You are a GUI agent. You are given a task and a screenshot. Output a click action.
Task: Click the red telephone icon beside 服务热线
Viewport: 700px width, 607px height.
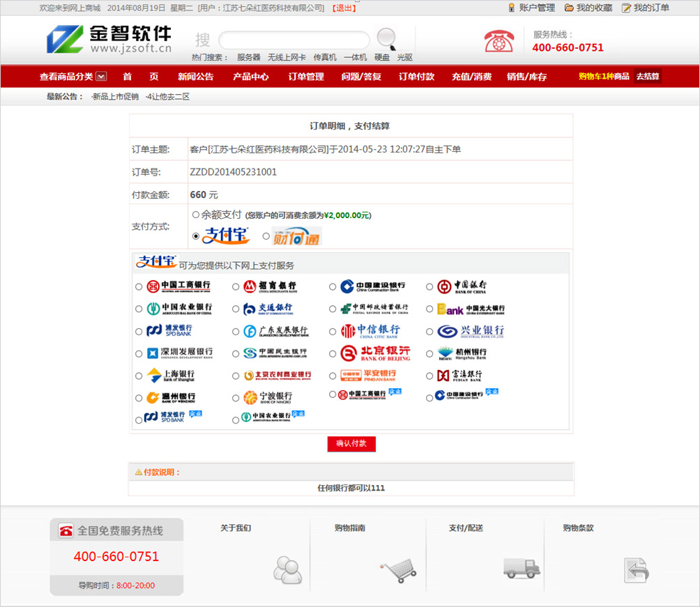pyautogui.click(x=499, y=42)
